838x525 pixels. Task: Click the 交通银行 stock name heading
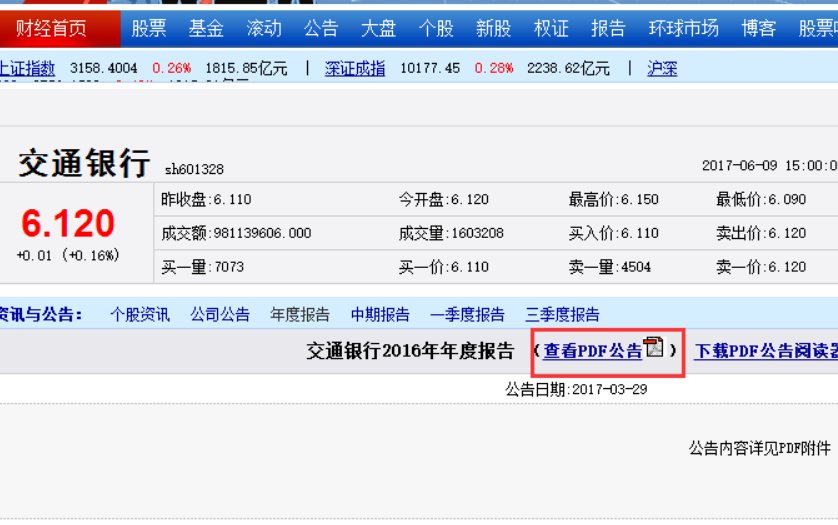tap(84, 163)
